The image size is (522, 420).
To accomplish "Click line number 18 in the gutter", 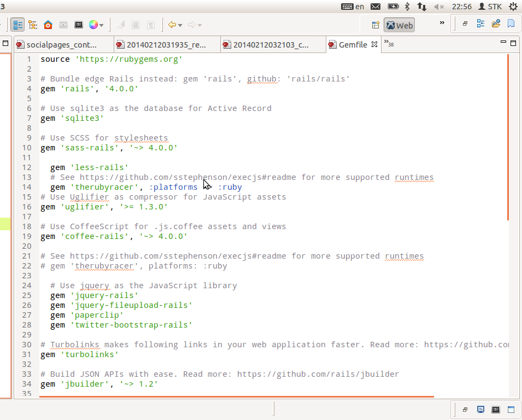I will (27, 226).
